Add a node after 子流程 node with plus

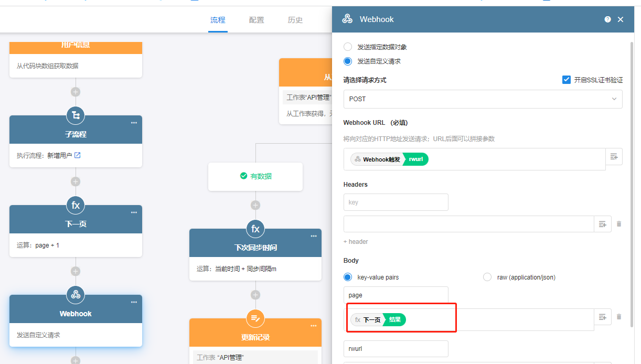coord(76,181)
